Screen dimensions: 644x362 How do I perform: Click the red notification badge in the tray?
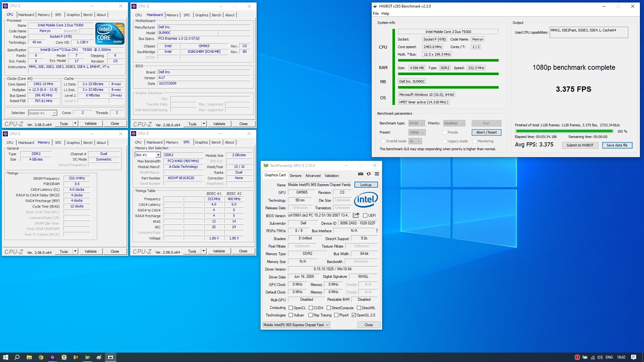point(577,357)
